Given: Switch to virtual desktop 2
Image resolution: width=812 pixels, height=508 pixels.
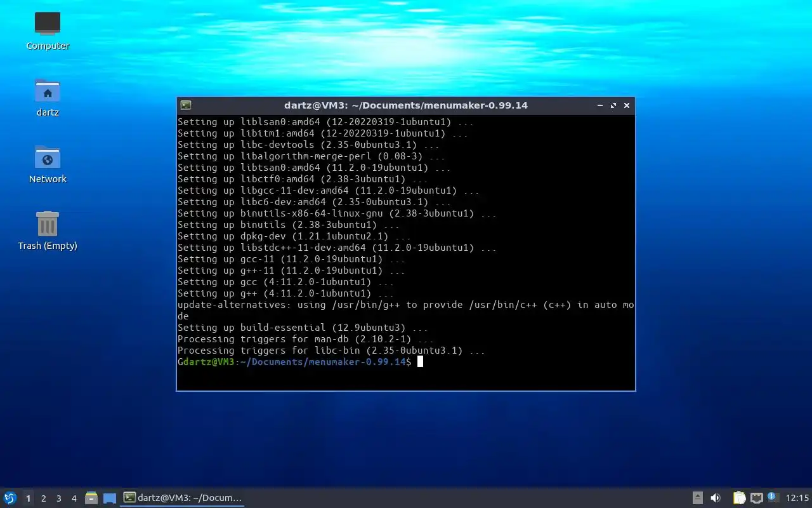Looking at the screenshot, I should tap(43, 498).
